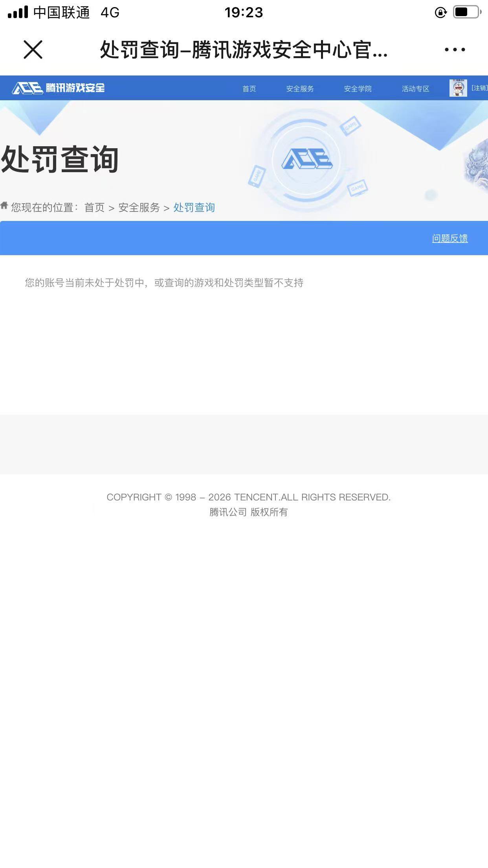Click the 注销 logout link
The height and width of the screenshot is (868, 488).
click(x=479, y=88)
